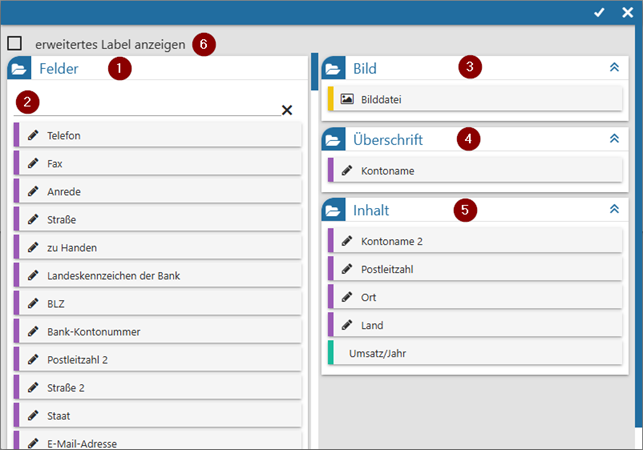Click pencil icon for Landeskennzeichen der Bank
Screen dimensions: 643x450
click(33, 275)
